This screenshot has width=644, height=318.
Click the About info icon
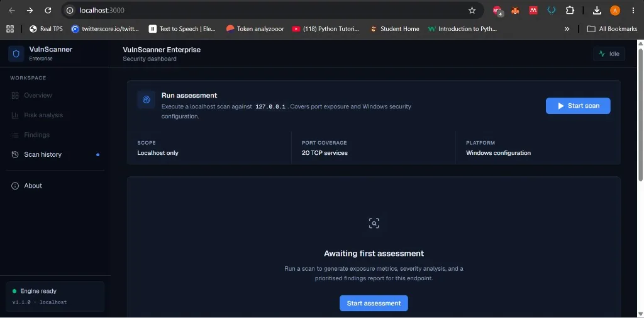[x=15, y=186]
